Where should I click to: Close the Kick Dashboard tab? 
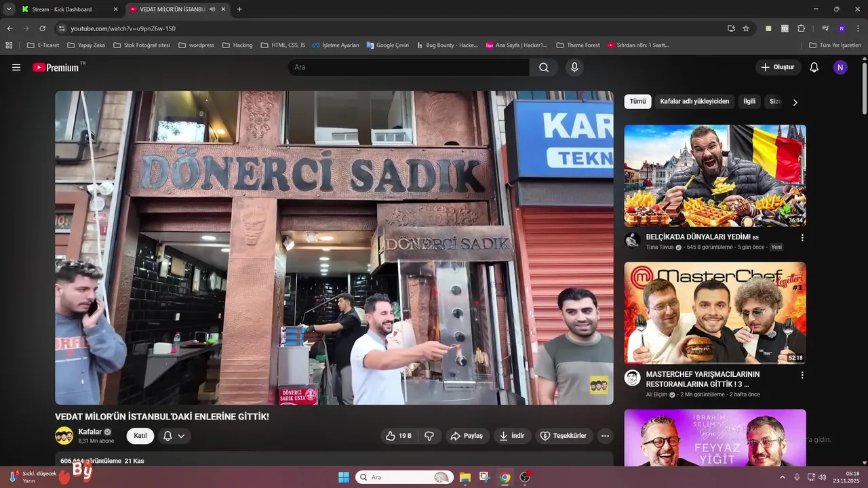coord(115,9)
